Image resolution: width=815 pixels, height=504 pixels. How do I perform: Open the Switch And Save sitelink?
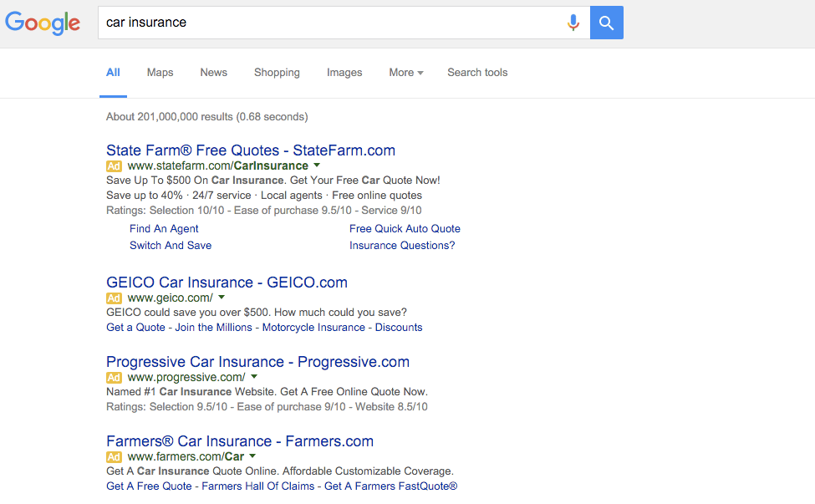click(x=171, y=245)
